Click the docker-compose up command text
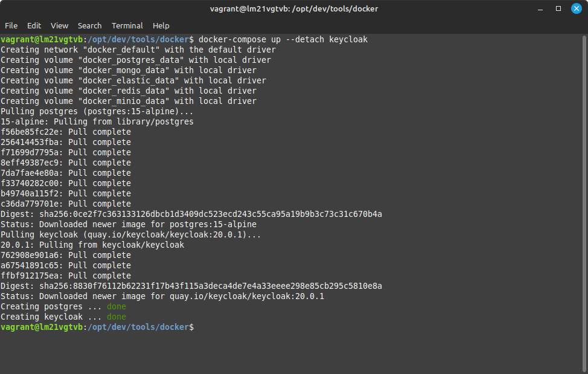588x374 pixels. [x=283, y=39]
